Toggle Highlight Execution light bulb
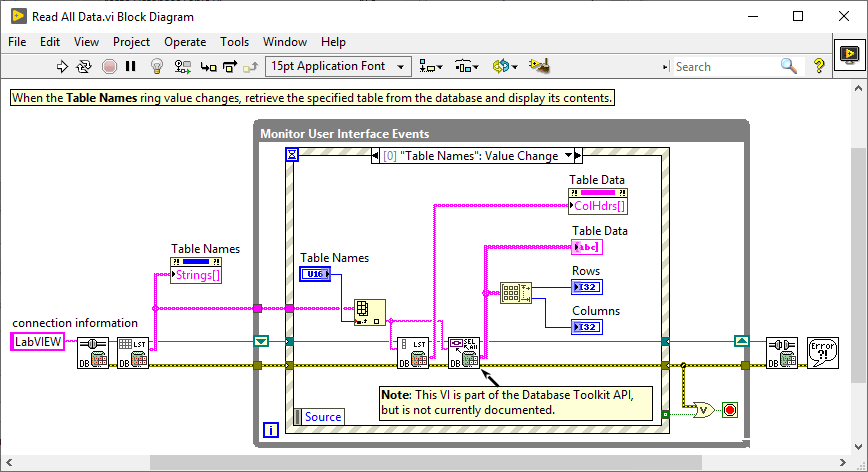868x472 pixels. tap(156, 66)
